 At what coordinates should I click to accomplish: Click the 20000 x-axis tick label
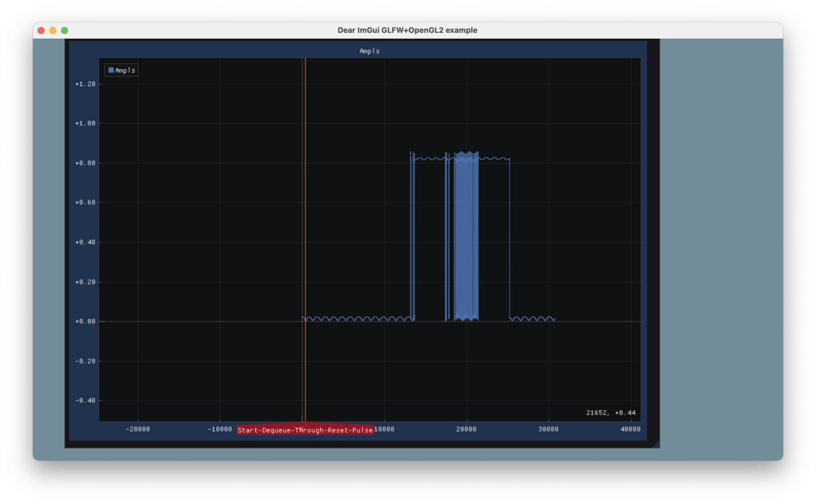tap(466, 429)
